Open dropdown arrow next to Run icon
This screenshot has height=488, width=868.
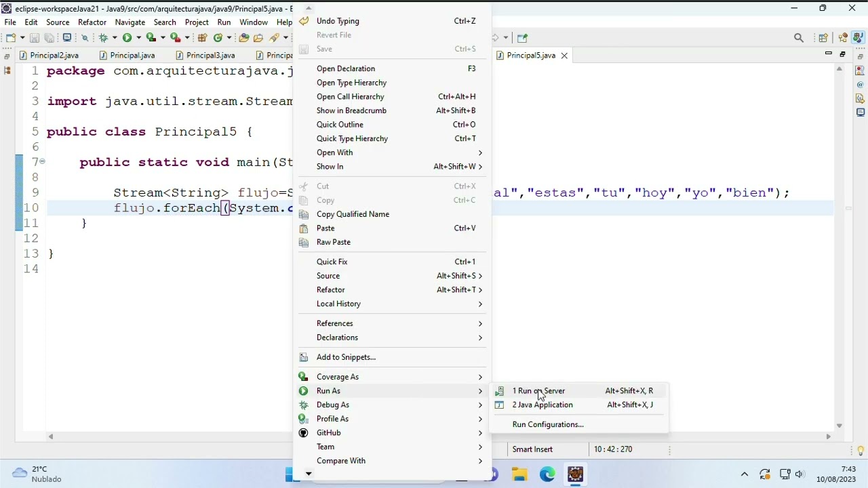pos(139,38)
